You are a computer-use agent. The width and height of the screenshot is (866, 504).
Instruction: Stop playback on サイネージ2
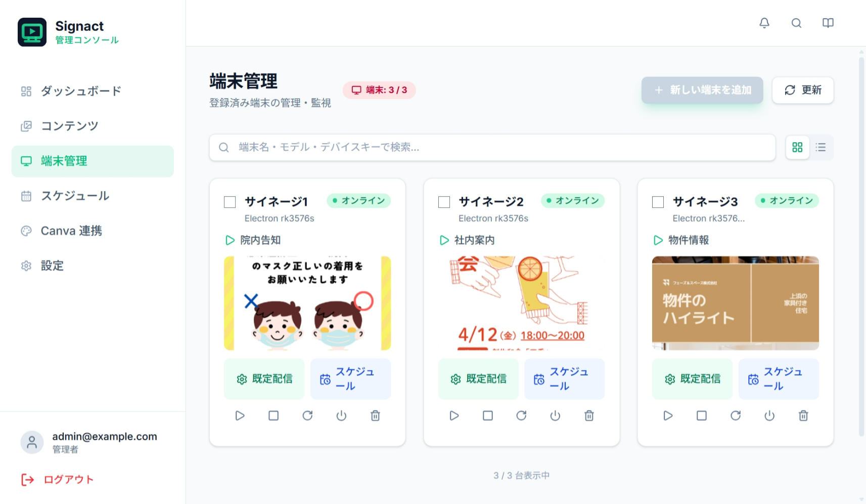point(488,416)
